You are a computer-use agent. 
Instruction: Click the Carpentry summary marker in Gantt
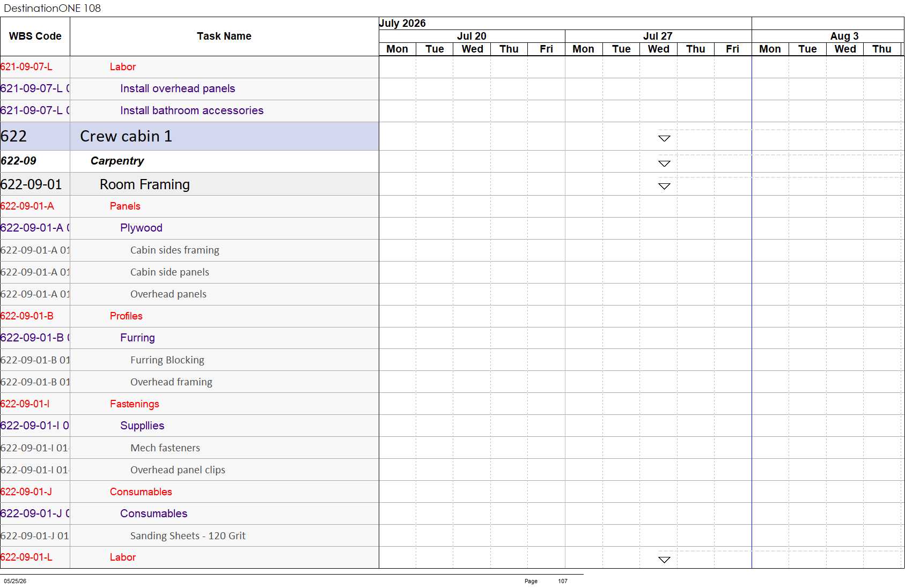[x=664, y=163]
